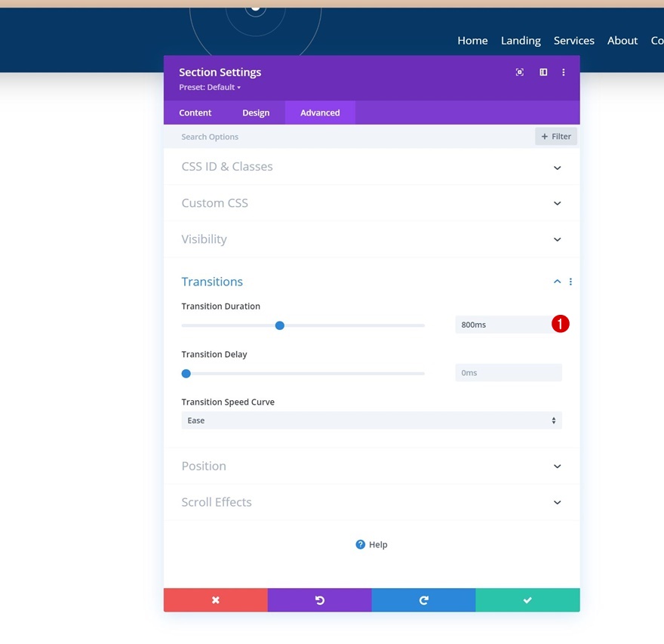Image resolution: width=664 pixels, height=644 pixels.
Task: Switch to the Content tab
Action: point(195,112)
